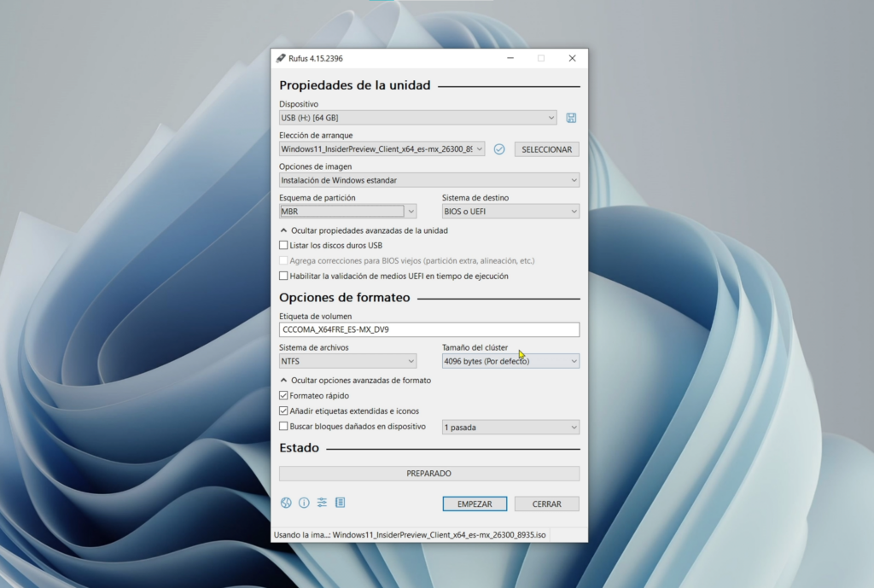874x588 pixels.
Task: Click the 'Propiedades de la unidad' heading
Action: point(355,85)
